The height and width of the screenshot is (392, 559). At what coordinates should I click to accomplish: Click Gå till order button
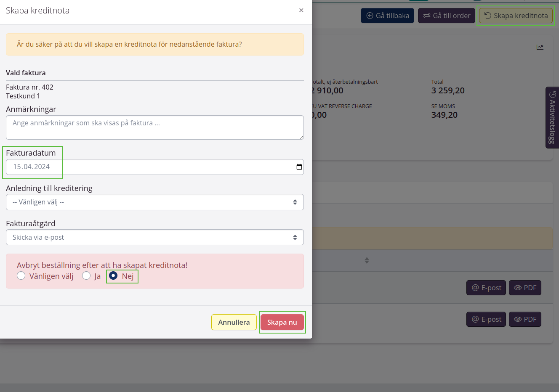446,16
